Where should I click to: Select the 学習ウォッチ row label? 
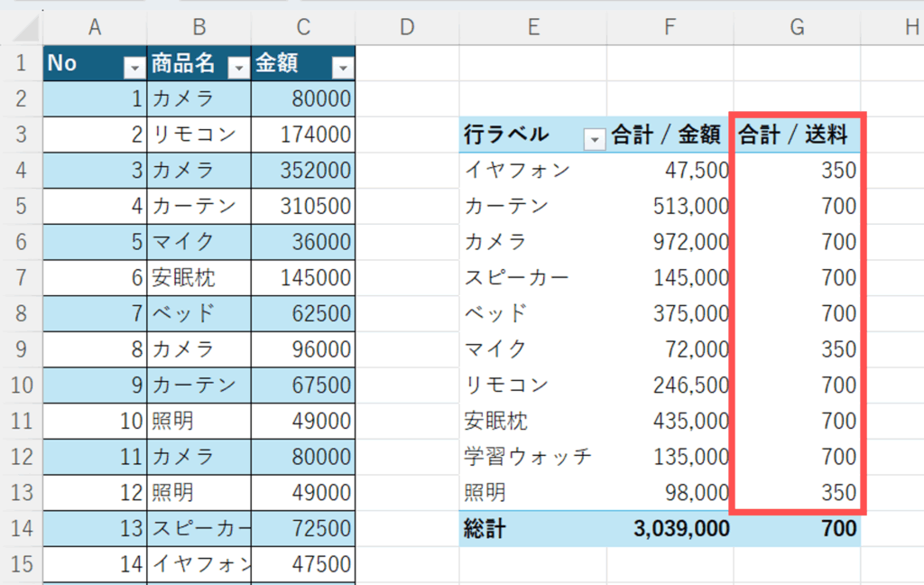coord(528,457)
